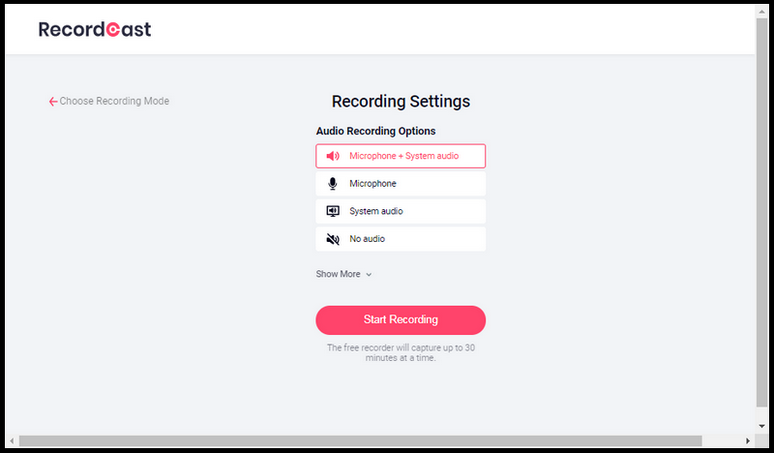Click the chevron next to Show More
774x453 pixels.
(x=368, y=275)
